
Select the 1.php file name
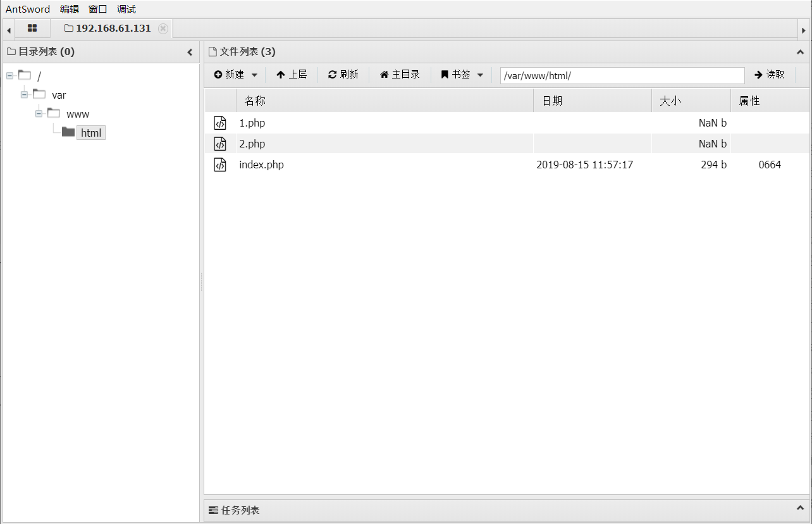[x=252, y=123]
